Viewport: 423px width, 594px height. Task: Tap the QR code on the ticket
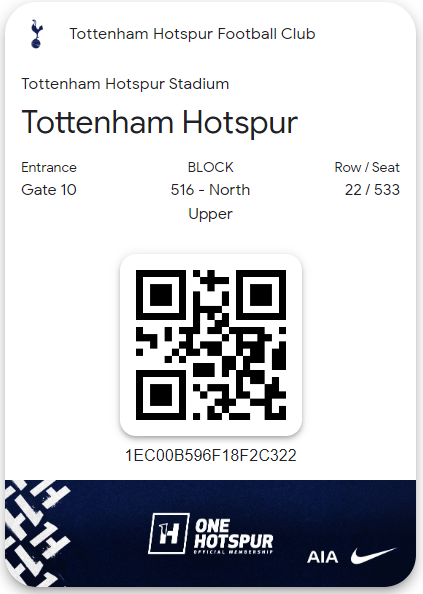pos(211,345)
